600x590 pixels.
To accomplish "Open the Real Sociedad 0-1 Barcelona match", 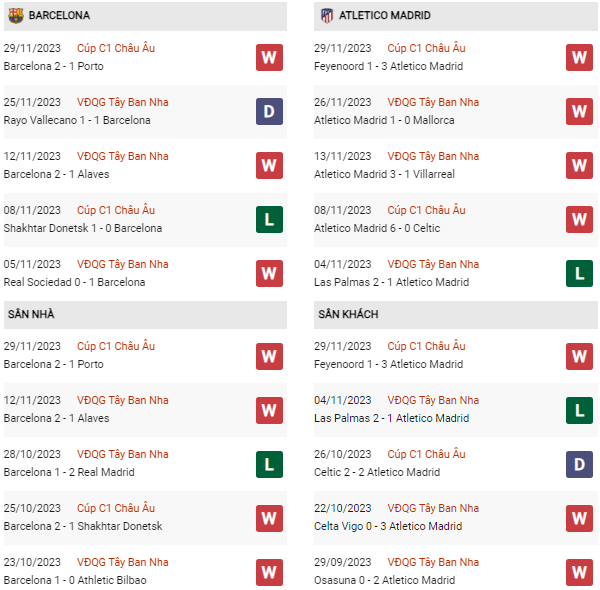I will (74, 282).
